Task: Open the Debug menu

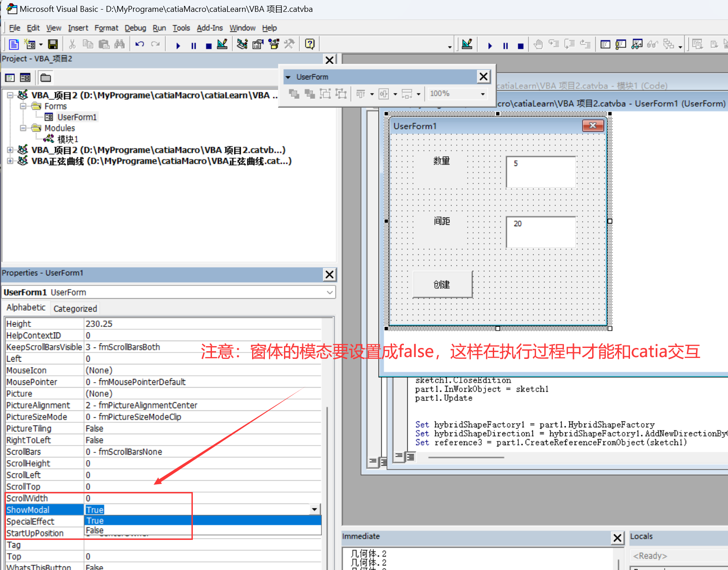Action: pyautogui.click(x=135, y=28)
